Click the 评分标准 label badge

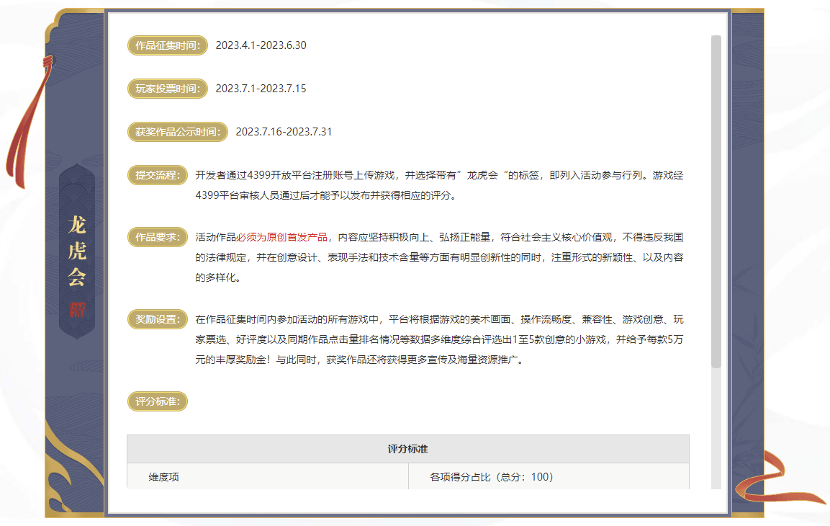pos(157,401)
